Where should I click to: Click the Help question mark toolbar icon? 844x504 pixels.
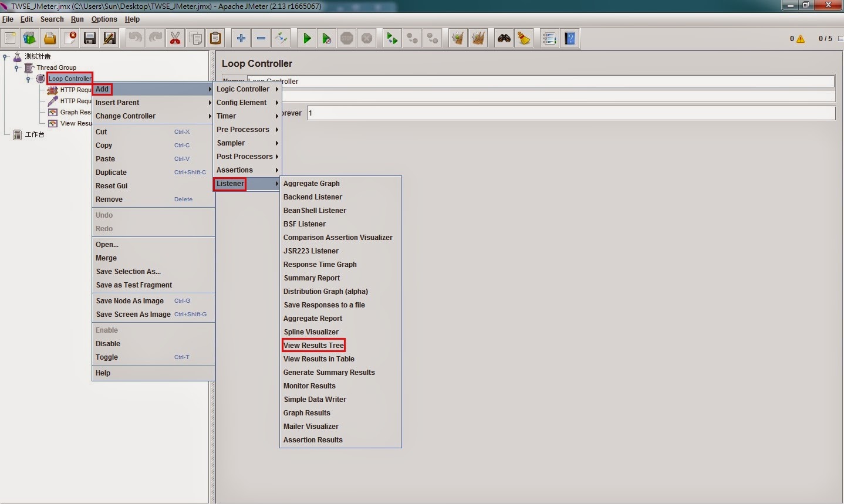(x=570, y=38)
